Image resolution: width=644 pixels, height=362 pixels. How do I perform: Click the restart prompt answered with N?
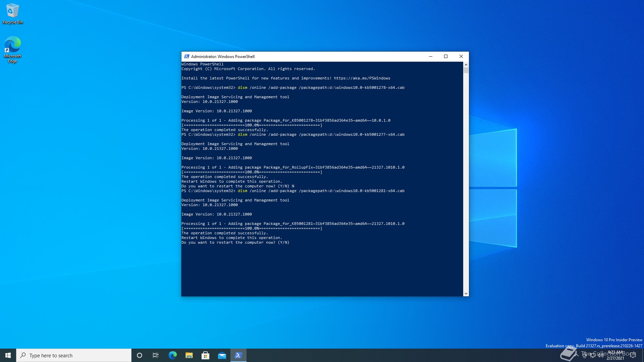coord(238,186)
